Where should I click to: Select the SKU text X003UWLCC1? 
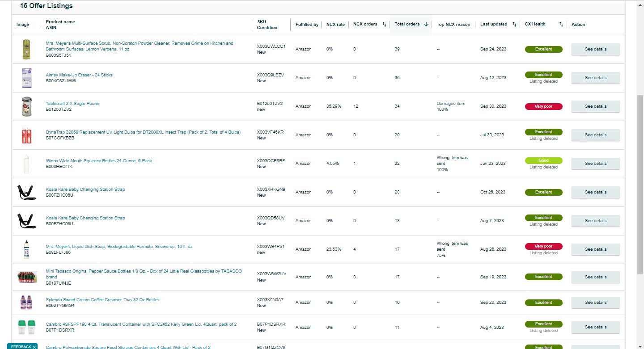pyautogui.click(x=271, y=46)
